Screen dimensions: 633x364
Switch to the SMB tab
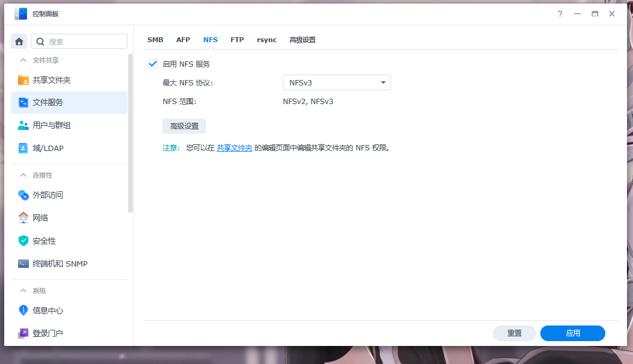tap(155, 39)
